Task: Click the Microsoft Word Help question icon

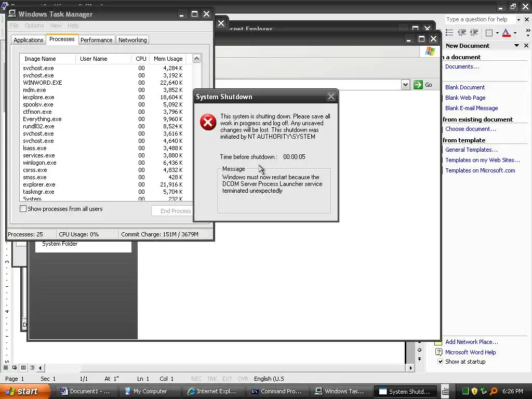Action: (x=438, y=352)
